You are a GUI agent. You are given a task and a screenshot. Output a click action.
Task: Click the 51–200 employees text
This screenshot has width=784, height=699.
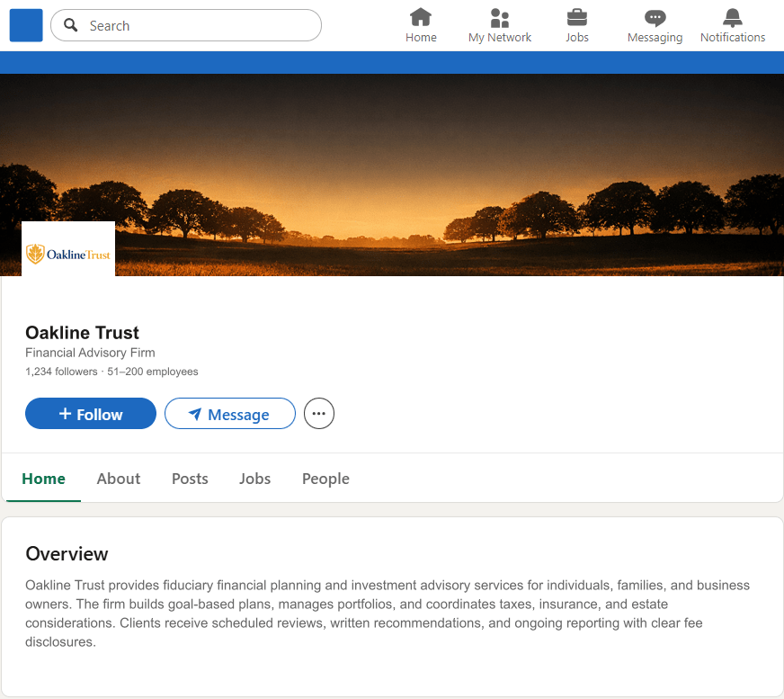point(153,372)
